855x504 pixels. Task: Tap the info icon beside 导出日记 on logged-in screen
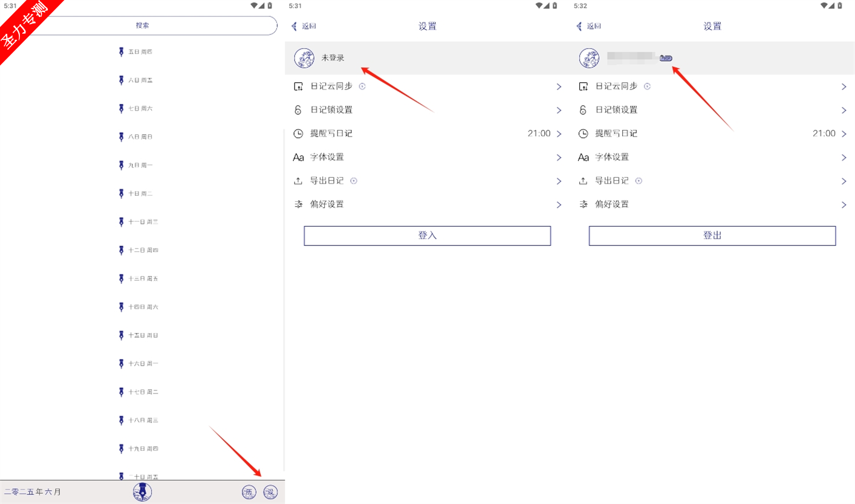click(639, 181)
